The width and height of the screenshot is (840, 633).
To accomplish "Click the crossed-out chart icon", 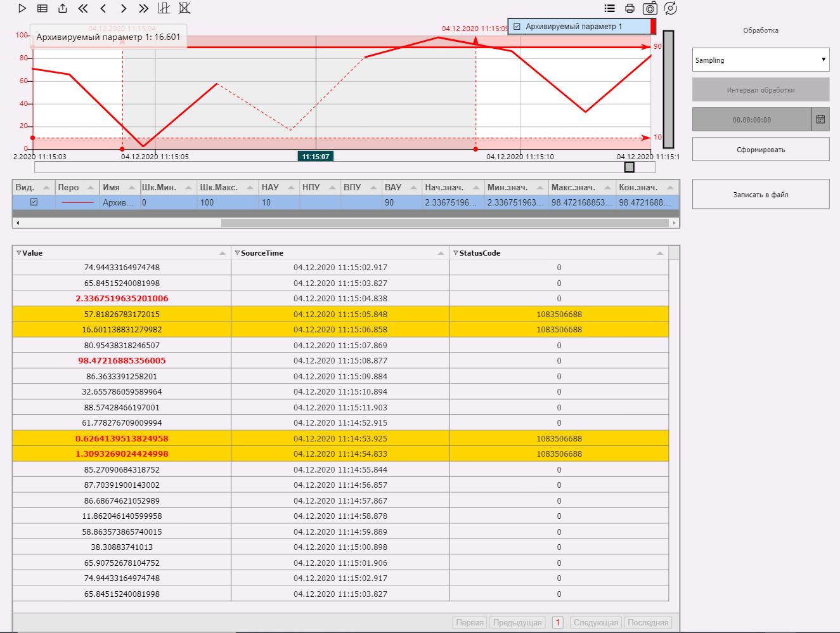I will click(x=184, y=8).
